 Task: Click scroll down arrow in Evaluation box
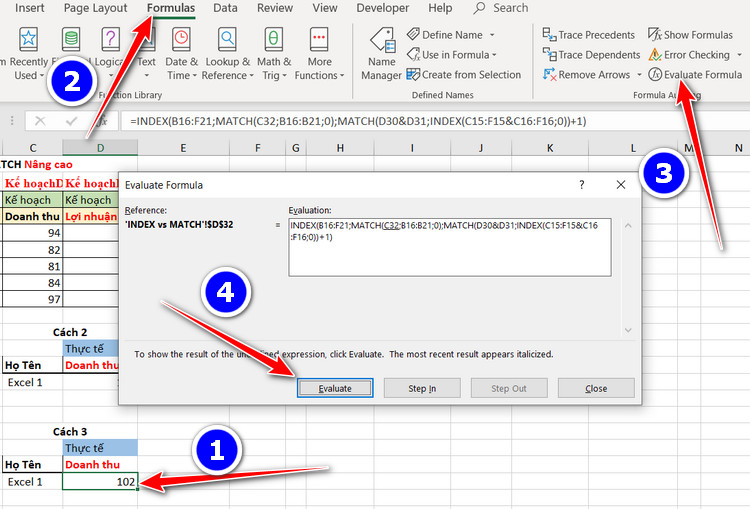pyautogui.click(x=628, y=330)
